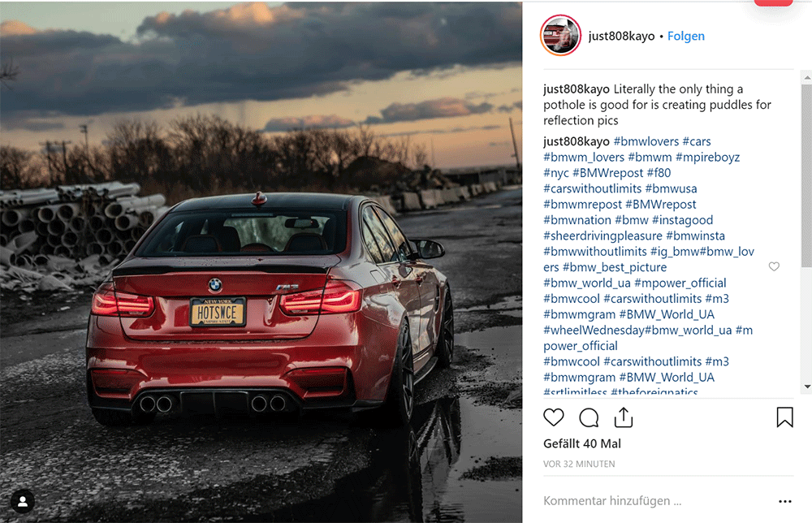
Task: Open comments via the speech bubble icon
Action: [589, 417]
